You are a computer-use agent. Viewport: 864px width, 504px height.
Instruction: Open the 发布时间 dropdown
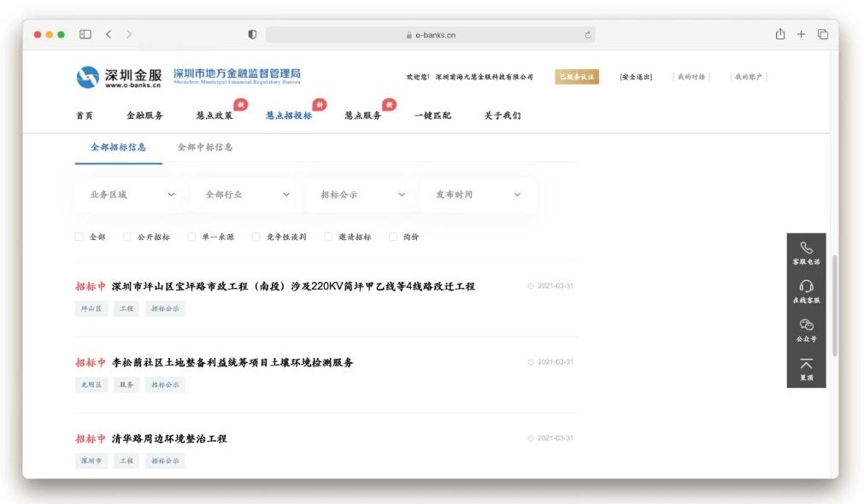point(477,195)
